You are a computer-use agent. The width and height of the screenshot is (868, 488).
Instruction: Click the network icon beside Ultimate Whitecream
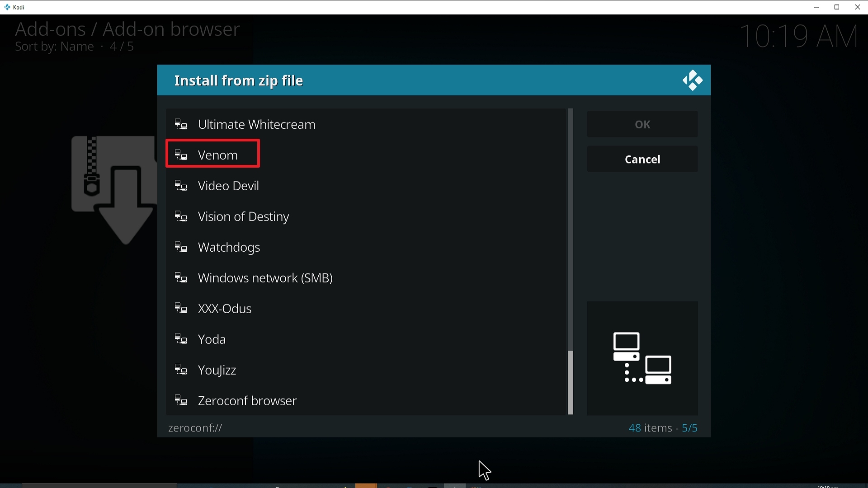(x=181, y=124)
